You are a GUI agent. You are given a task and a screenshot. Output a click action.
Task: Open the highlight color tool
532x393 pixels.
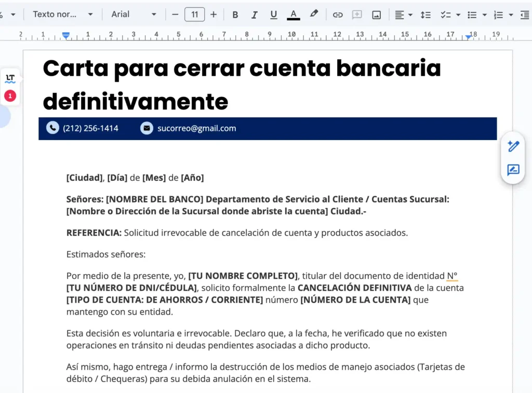[x=314, y=14]
